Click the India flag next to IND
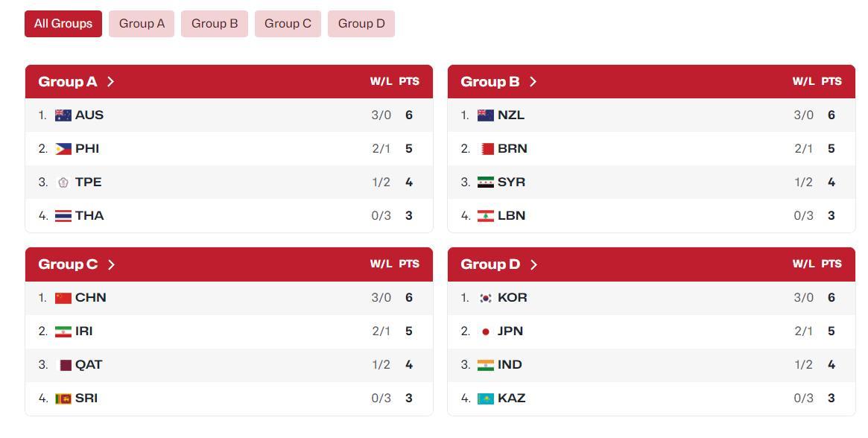 tap(486, 365)
